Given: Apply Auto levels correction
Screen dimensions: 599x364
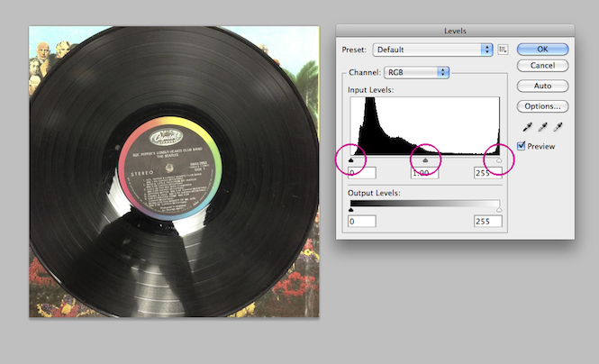Looking at the screenshot, I should point(542,86).
